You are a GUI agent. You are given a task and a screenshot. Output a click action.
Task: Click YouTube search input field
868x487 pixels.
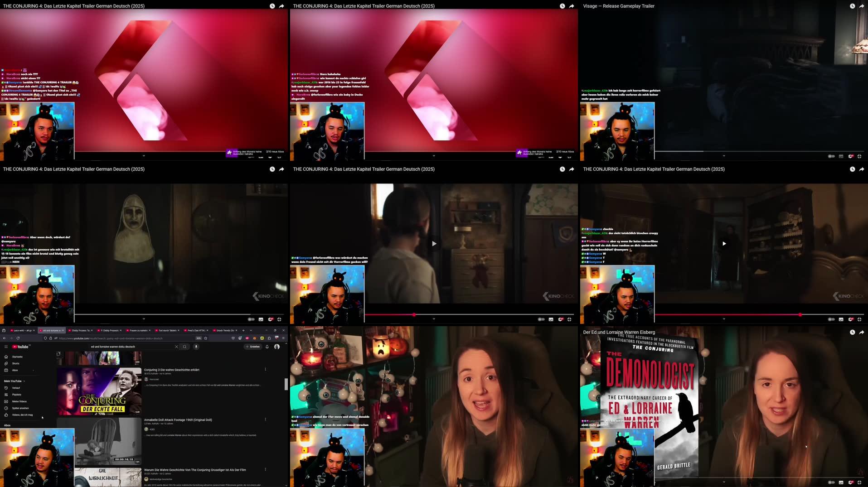pyautogui.click(x=131, y=347)
